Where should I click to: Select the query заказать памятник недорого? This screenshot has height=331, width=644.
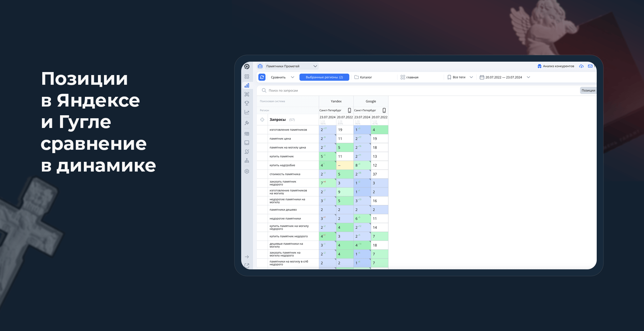[x=283, y=183]
